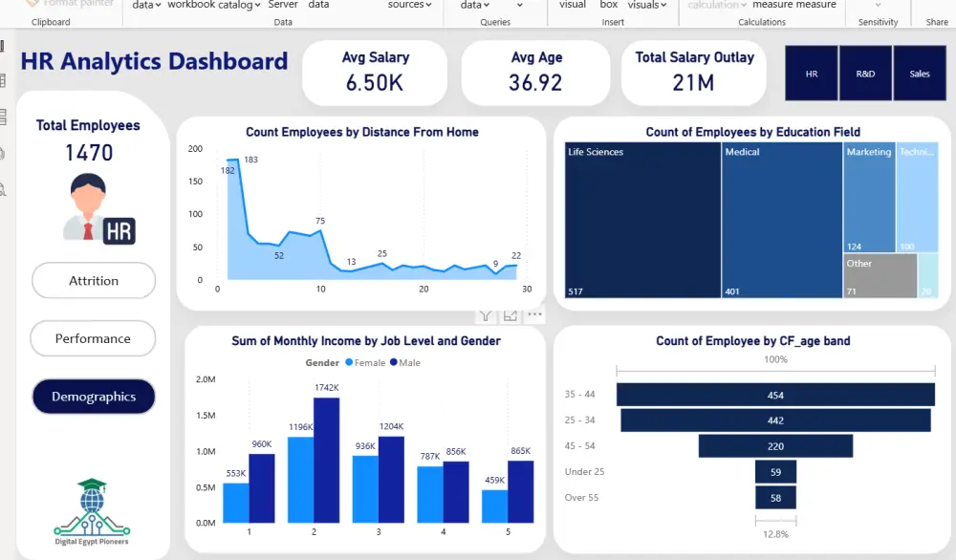
Task: Go to the Performance page
Action: [x=93, y=338]
